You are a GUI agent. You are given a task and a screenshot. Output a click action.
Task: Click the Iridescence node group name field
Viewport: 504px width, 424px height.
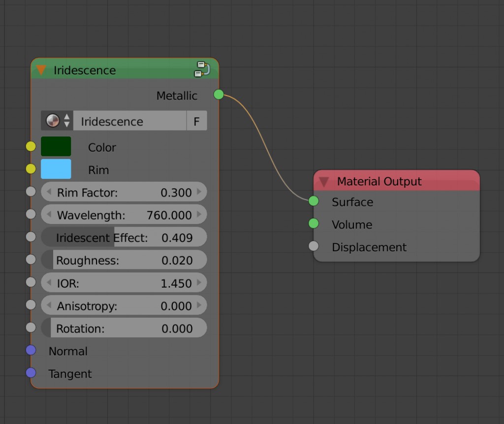coord(129,121)
